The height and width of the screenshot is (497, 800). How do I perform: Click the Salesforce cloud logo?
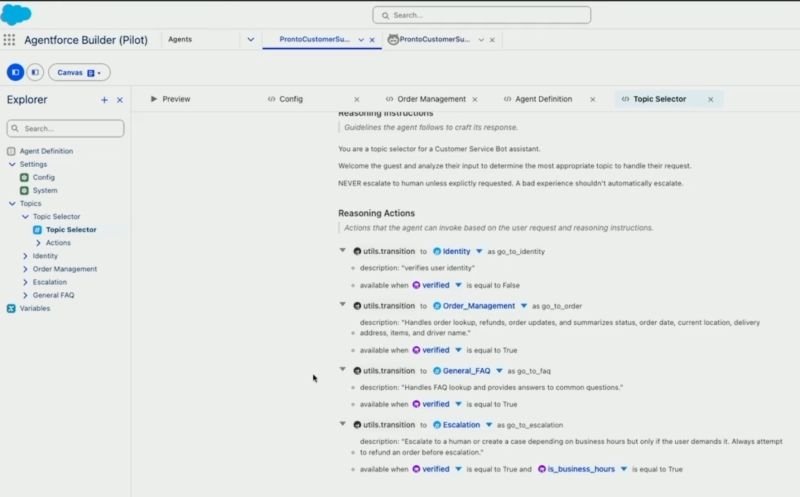16,14
